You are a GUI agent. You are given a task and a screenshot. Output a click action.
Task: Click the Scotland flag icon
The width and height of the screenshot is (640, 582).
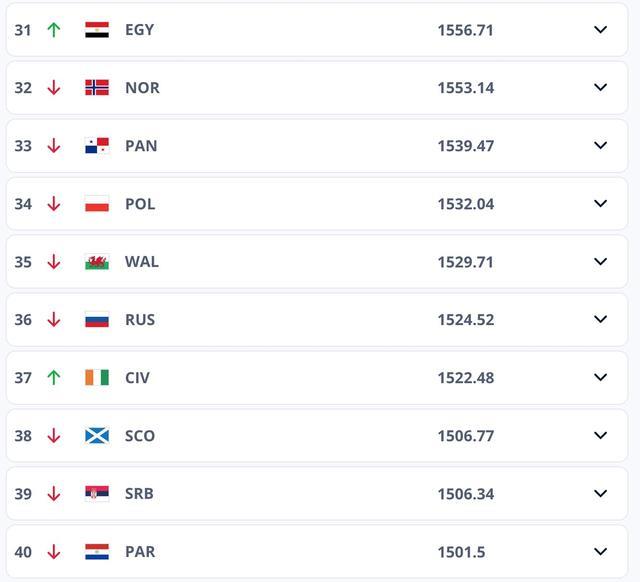click(97, 436)
